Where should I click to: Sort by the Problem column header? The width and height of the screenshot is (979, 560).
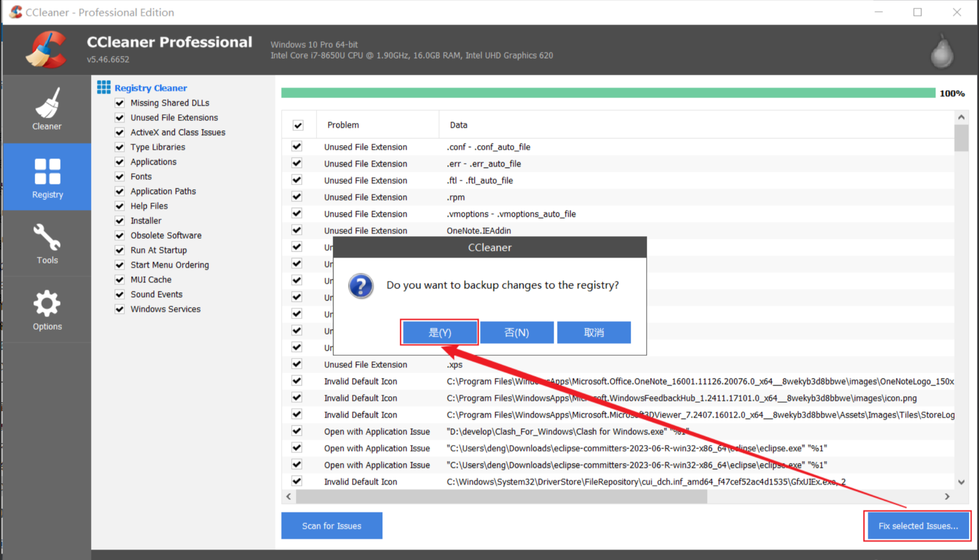343,125
